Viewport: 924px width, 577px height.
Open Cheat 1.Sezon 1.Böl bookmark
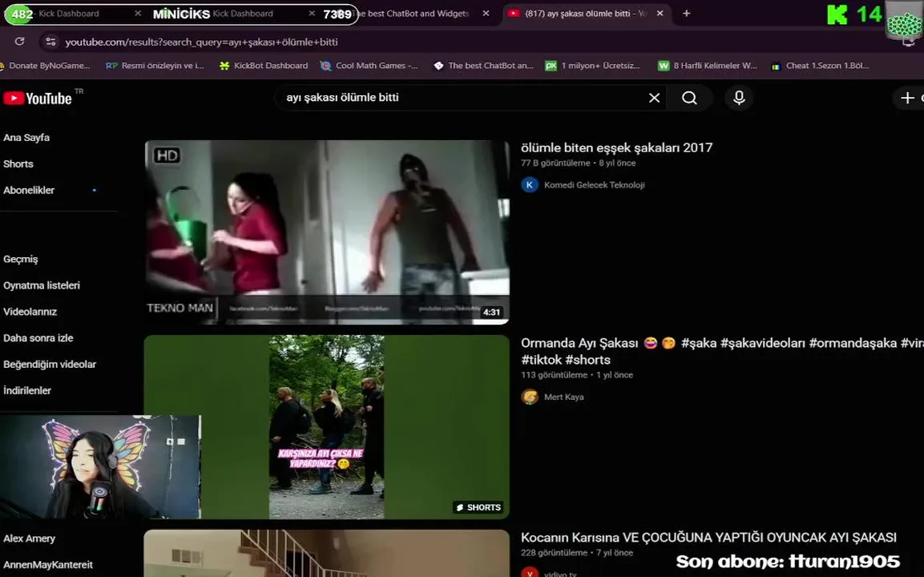(821, 66)
